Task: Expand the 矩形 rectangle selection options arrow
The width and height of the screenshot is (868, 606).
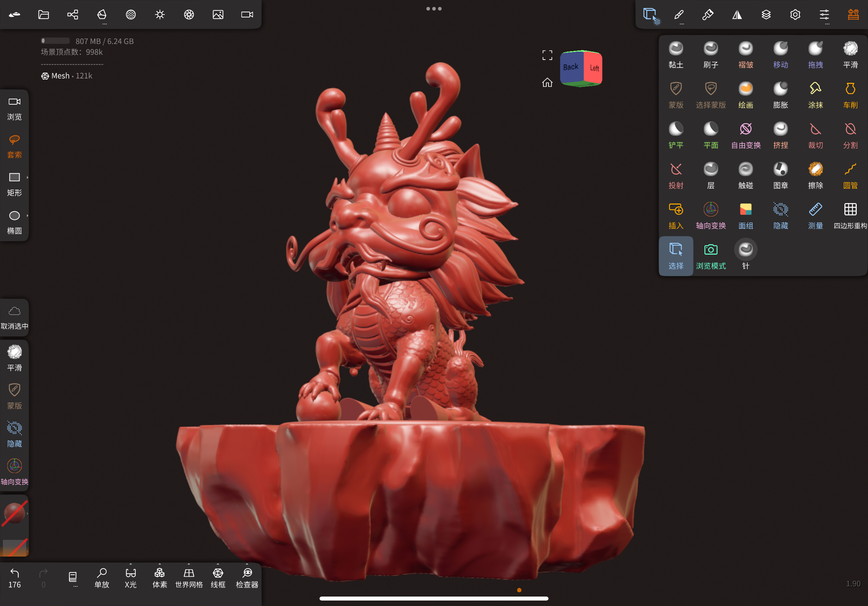Action: [x=28, y=177]
